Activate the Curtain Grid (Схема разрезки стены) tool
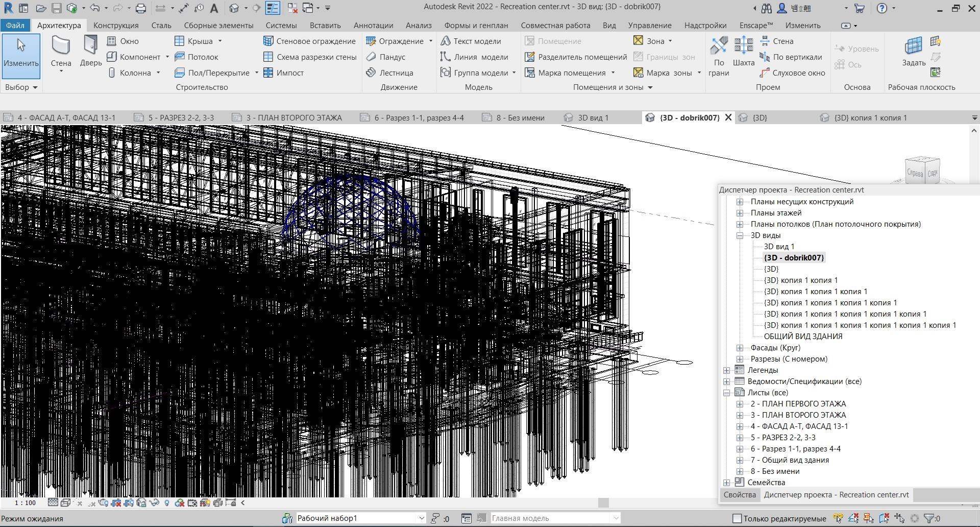The image size is (980, 527). (x=310, y=57)
